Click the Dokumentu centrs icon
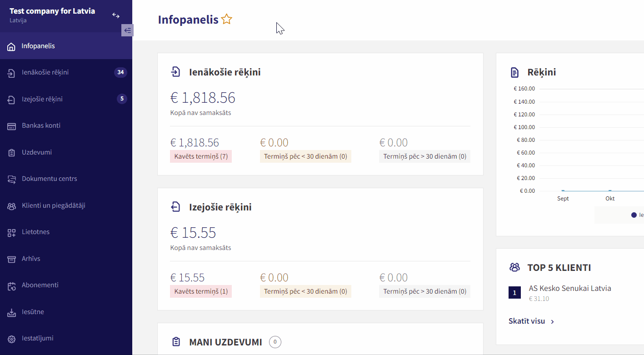The image size is (644, 355). point(12,179)
